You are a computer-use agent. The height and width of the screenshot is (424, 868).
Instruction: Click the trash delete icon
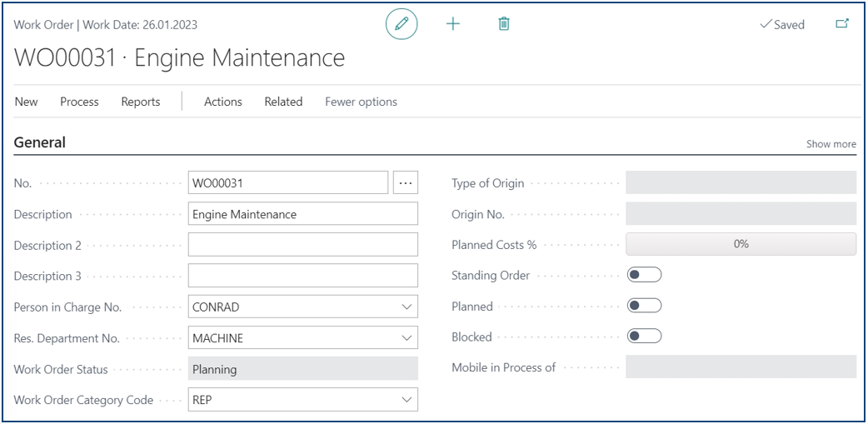point(504,24)
